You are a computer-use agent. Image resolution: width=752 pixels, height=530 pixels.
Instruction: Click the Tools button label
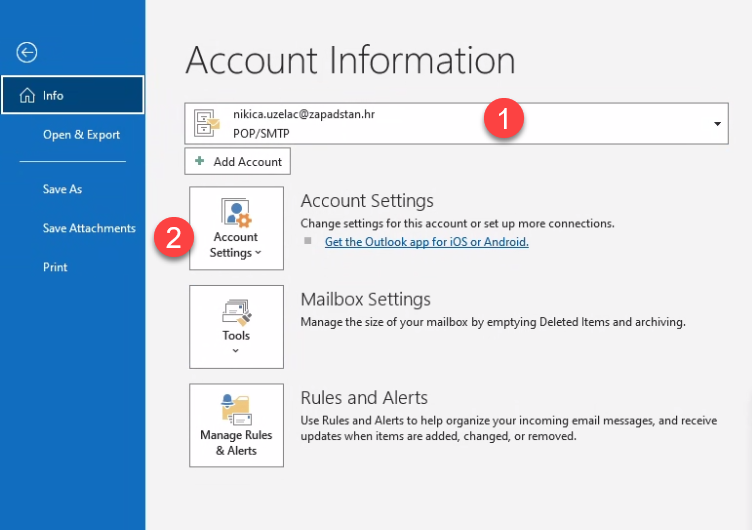click(x=236, y=335)
